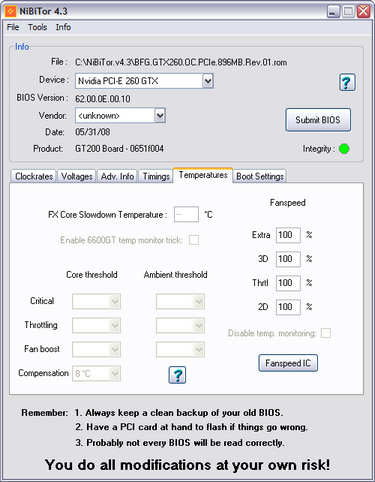Viewport: 375px width, 482px height.
Task: Minimize the NiBiTor window
Action: pos(333,11)
